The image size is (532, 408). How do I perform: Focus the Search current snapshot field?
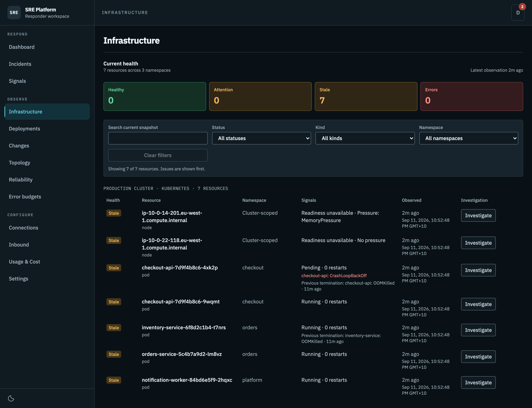pos(158,138)
